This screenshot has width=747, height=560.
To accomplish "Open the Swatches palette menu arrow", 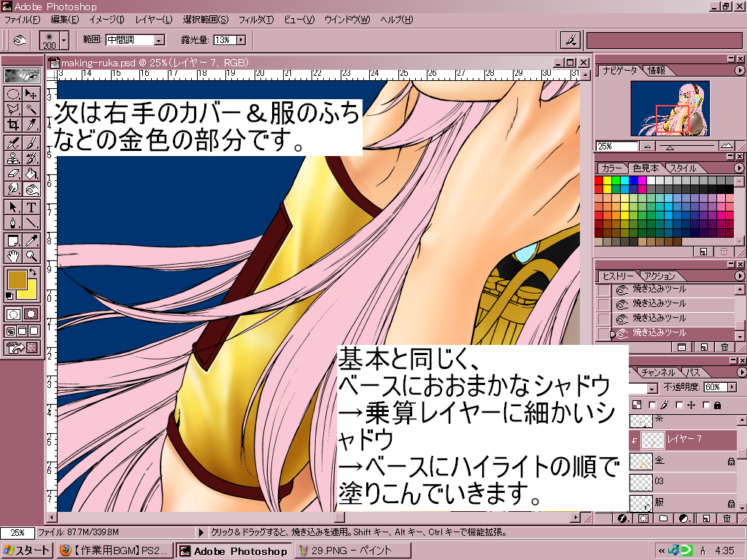I will [739, 168].
